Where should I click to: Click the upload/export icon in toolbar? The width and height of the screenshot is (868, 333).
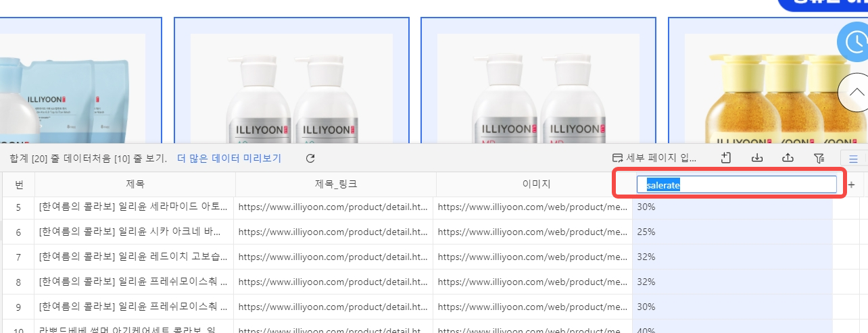click(788, 158)
